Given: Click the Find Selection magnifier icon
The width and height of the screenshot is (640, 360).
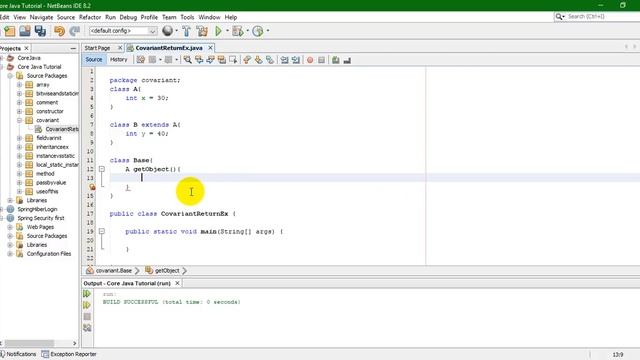Looking at the screenshot, I should [187, 60].
